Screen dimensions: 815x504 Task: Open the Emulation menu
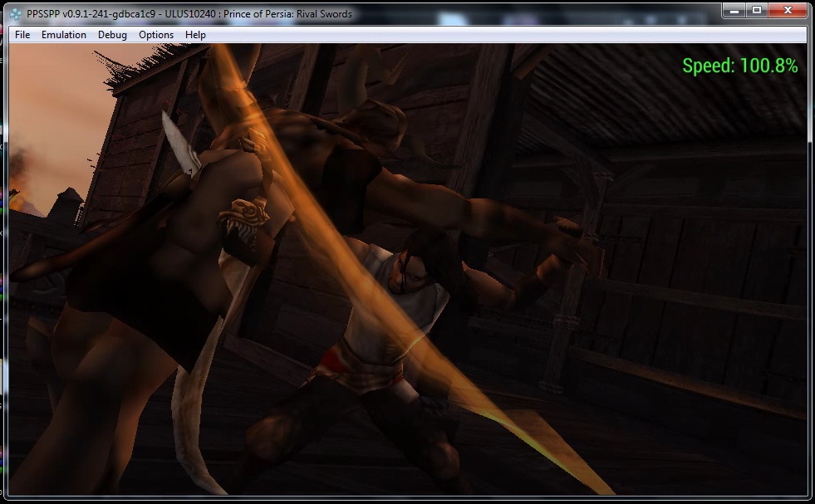tap(64, 35)
